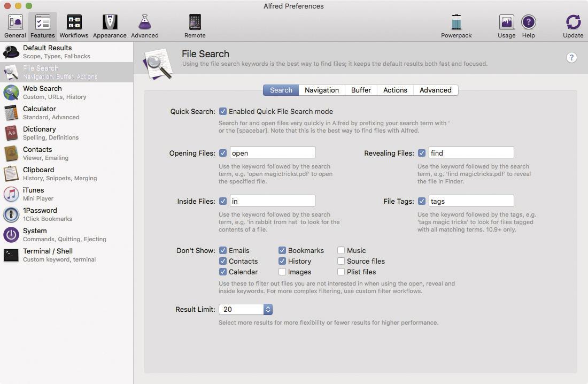Screen dimensions: 588x384
Task: Open the Clipboard feature
Action: 66,173
